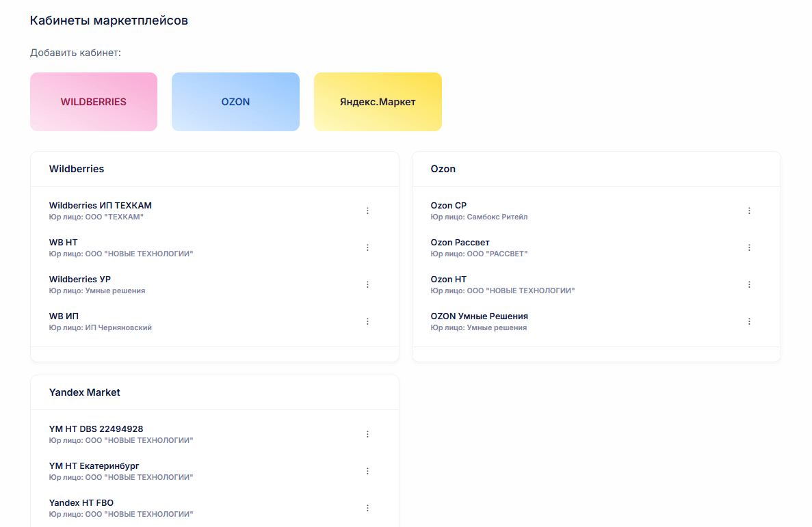
Task: Open three-dot menu for WB НТ
Action: [367, 247]
